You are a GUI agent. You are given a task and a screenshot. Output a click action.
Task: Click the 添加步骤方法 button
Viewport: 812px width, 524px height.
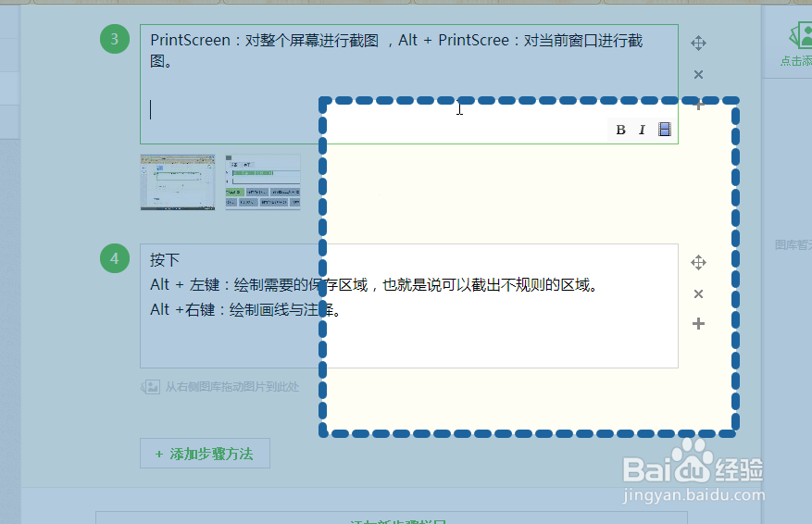[x=205, y=454]
